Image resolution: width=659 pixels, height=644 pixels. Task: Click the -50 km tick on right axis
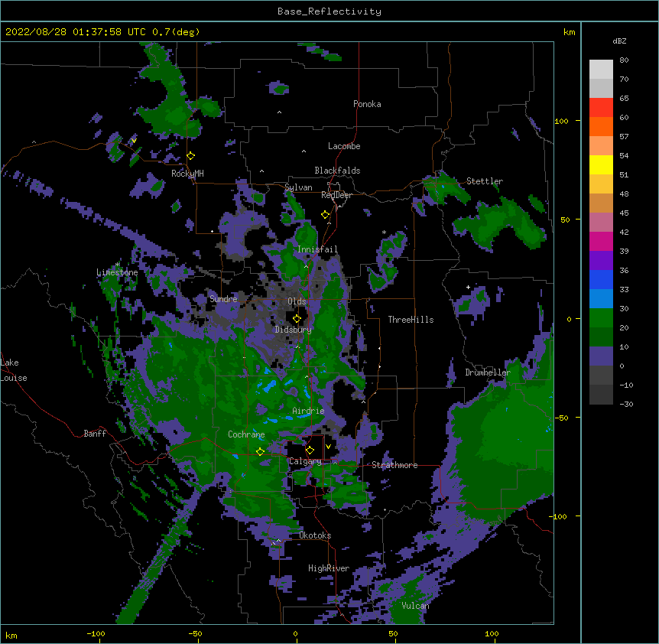coord(561,418)
